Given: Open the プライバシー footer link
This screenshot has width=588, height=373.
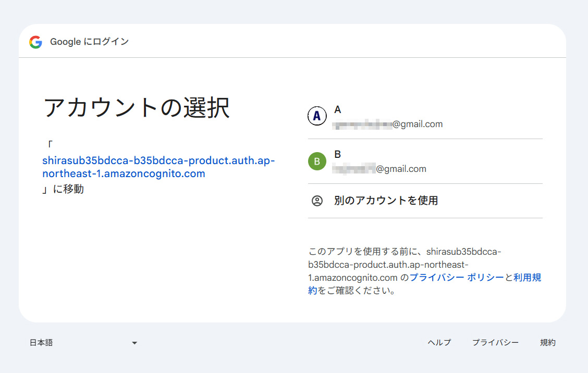Looking at the screenshot, I should [495, 343].
